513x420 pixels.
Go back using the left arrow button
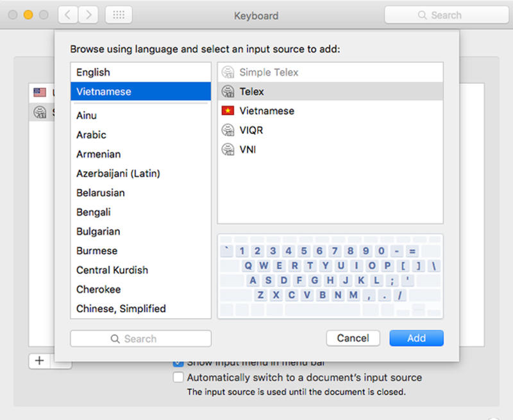(x=68, y=15)
